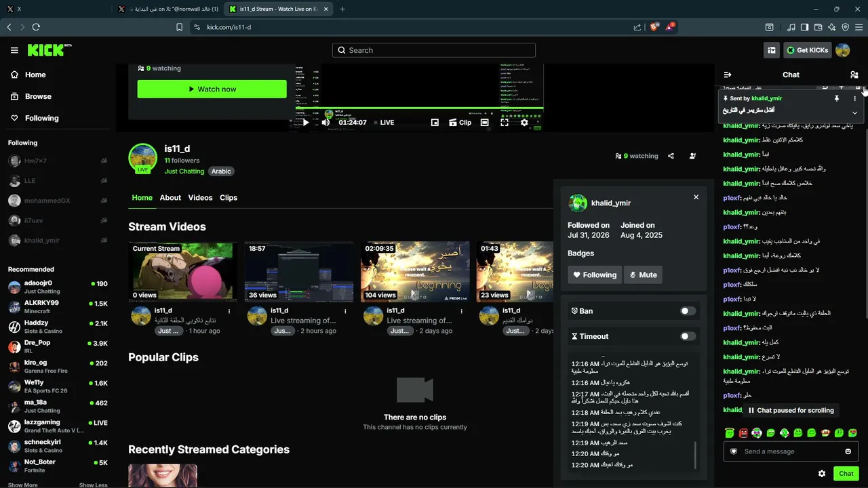868x488 pixels.
Task: Click Show Less under Recommended
Action: [93, 485]
